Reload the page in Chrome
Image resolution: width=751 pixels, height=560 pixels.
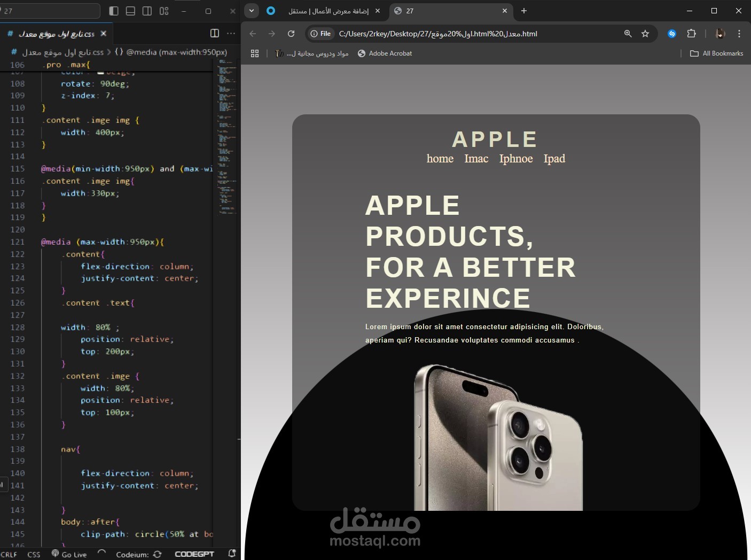tap(291, 34)
